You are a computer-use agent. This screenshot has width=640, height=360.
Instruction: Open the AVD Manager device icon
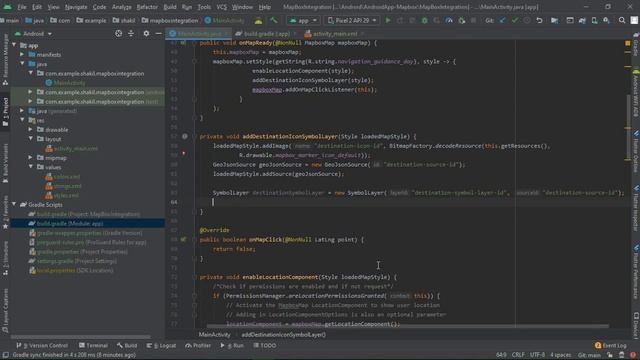594,20
